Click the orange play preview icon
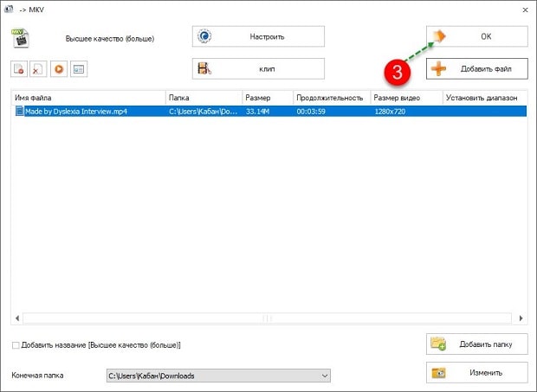Image resolution: width=537 pixels, height=392 pixels. click(x=59, y=69)
